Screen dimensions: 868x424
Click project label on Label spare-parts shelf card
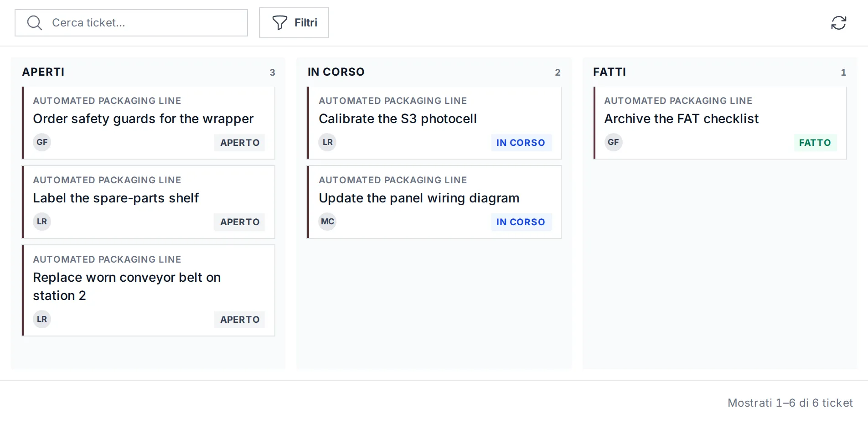[107, 180]
